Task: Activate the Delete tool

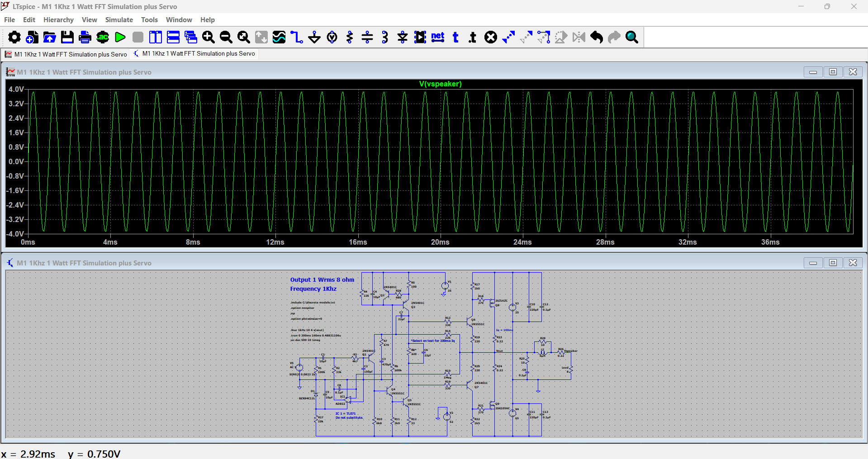Action: pyautogui.click(x=491, y=37)
